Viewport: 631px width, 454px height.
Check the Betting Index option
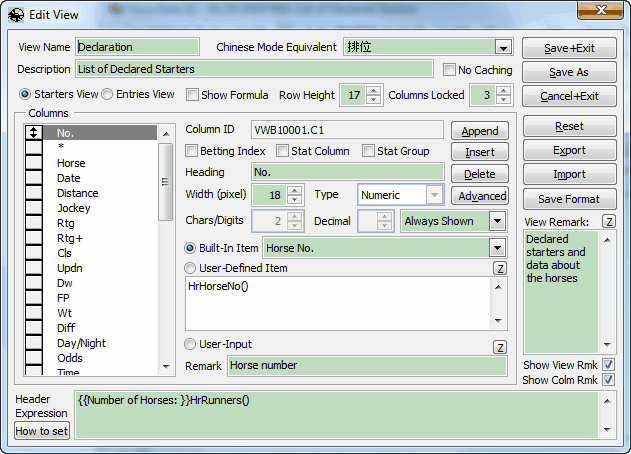pyautogui.click(x=191, y=151)
